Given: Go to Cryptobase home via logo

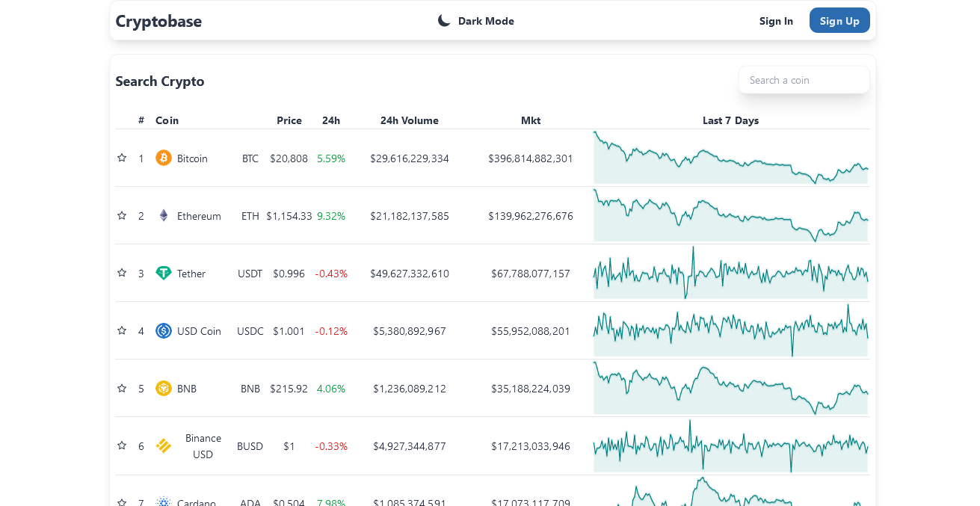Looking at the screenshot, I should coord(158,21).
